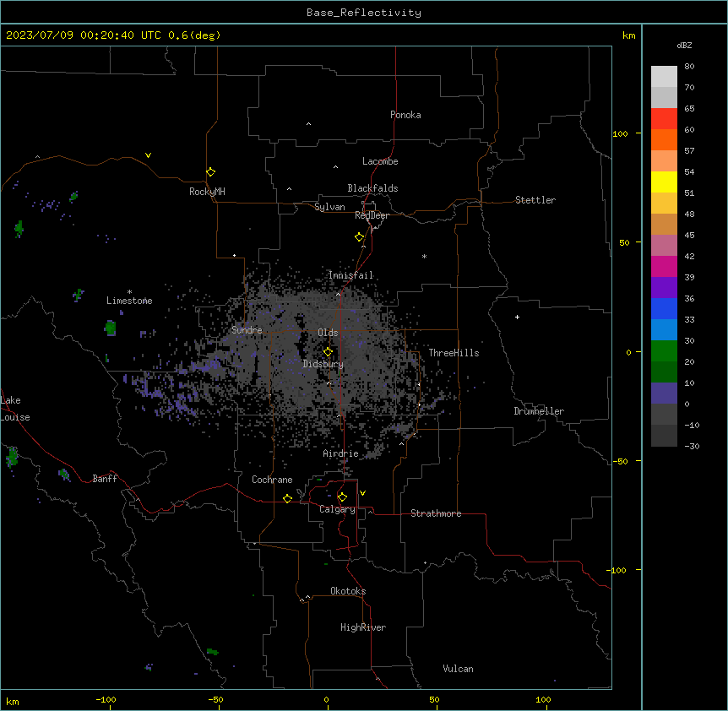Click the dBZ legend heading

coord(684,45)
